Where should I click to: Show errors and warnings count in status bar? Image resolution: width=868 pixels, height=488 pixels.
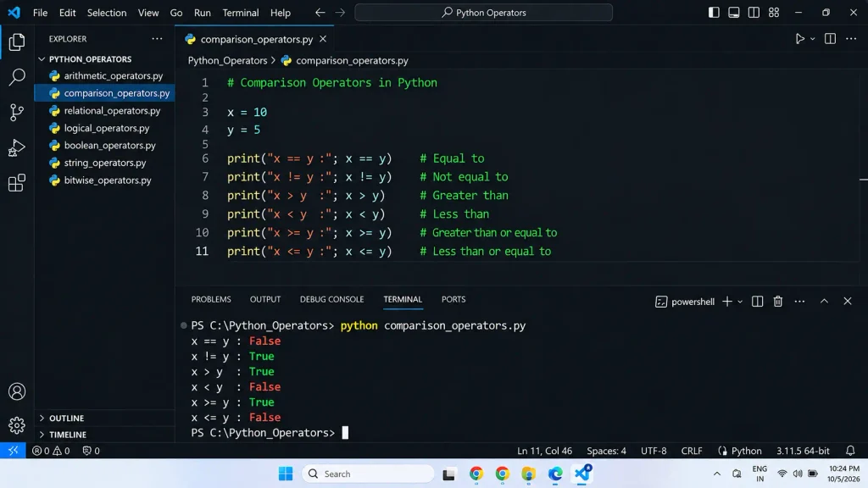pyautogui.click(x=51, y=451)
